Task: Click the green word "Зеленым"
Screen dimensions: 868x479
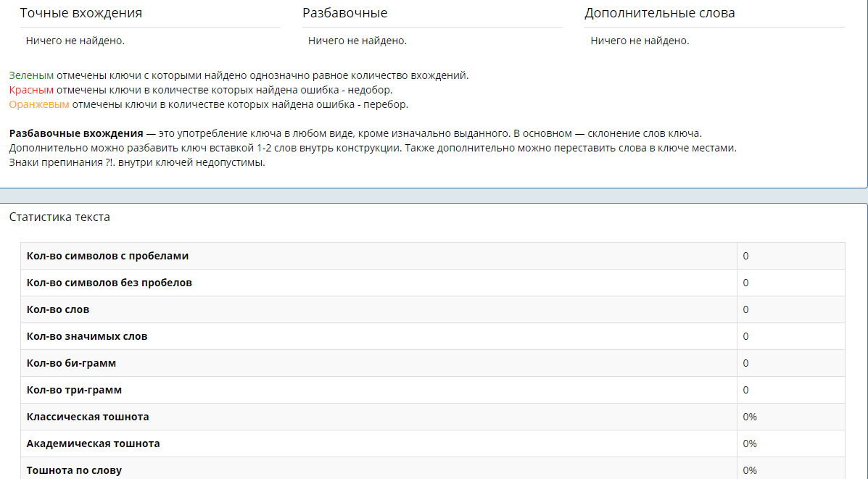Action: (31, 75)
